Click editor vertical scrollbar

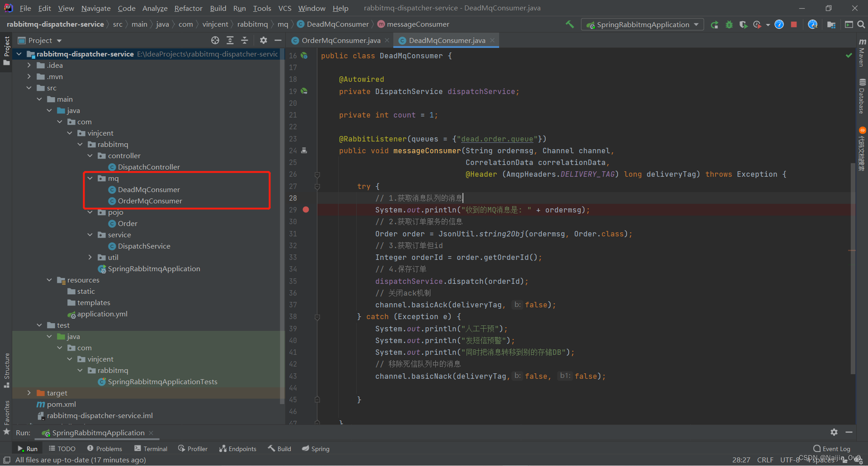[x=853, y=269]
